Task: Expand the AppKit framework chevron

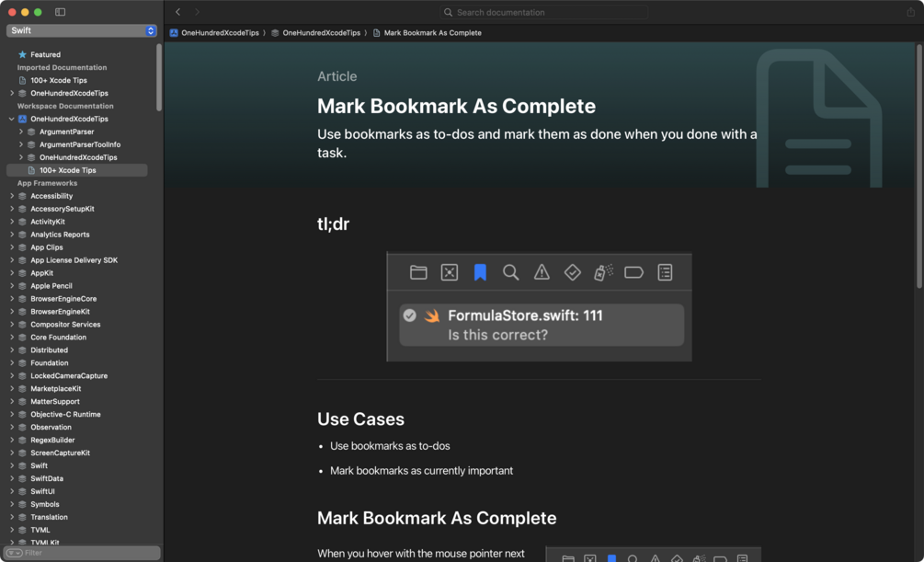Action: point(12,273)
